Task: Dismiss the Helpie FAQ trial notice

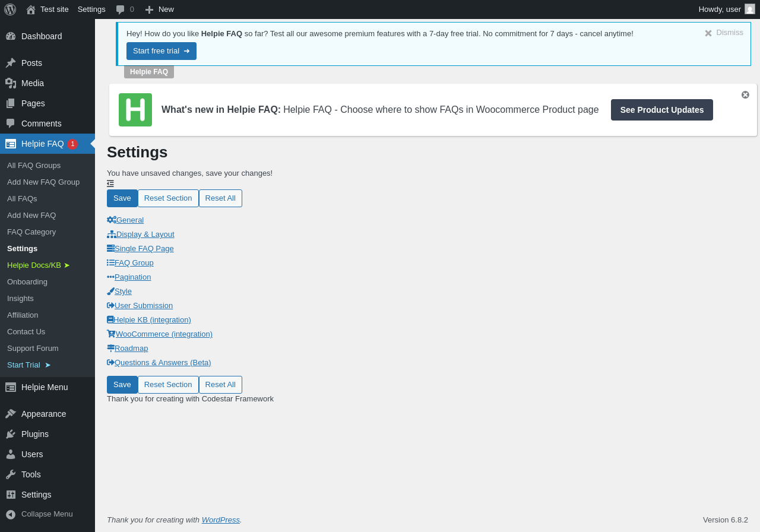Action: [x=724, y=33]
